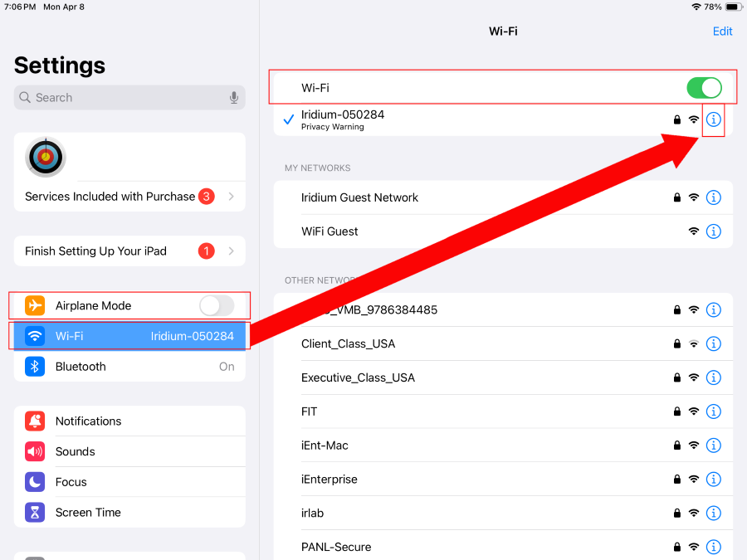
Task: Open info icon for Client_Class_USA
Action: click(x=713, y=343)
